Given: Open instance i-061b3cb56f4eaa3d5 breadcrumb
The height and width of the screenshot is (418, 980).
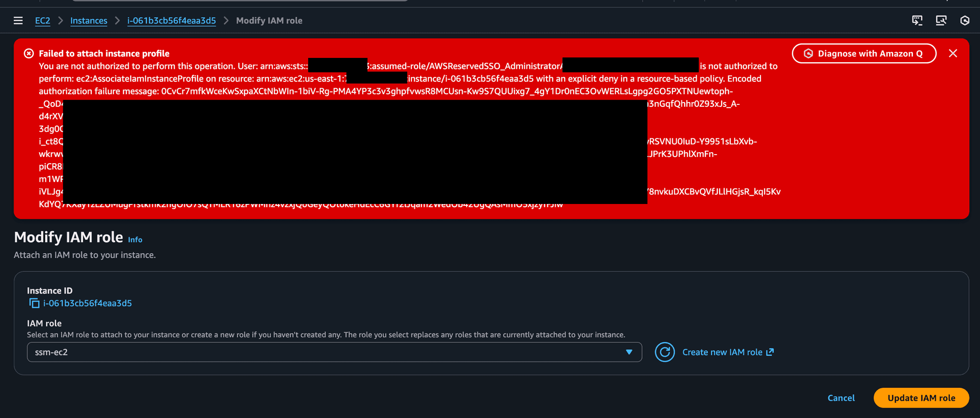Looking at the screenshot, I should [171, 21].
